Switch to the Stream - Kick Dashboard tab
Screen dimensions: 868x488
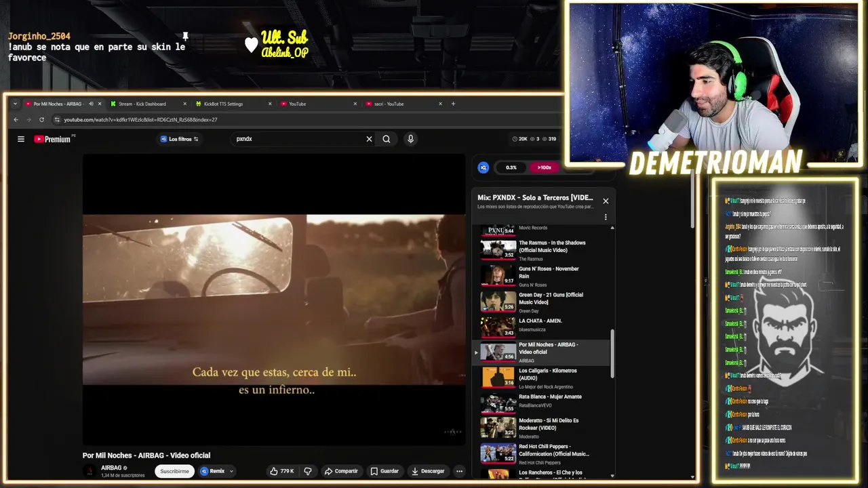pyautogui.click(x=142, y=104)
